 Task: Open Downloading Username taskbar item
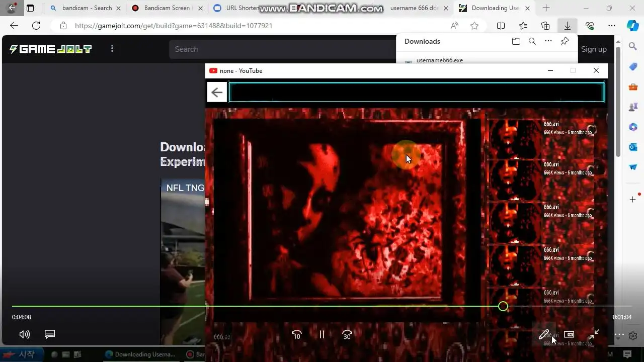pos(140,354)
